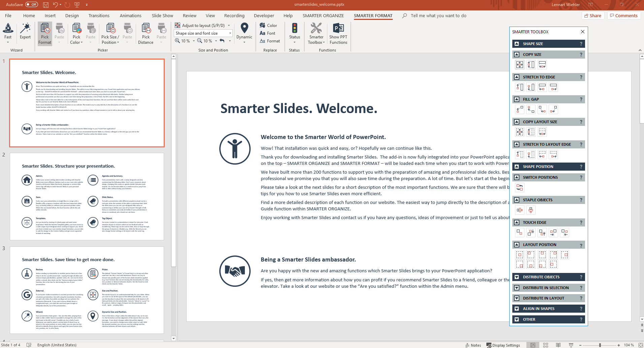Screen dimensions: 644x348
Task: Open the Recording ribbon tab
Action: click(x=234, y=15)
